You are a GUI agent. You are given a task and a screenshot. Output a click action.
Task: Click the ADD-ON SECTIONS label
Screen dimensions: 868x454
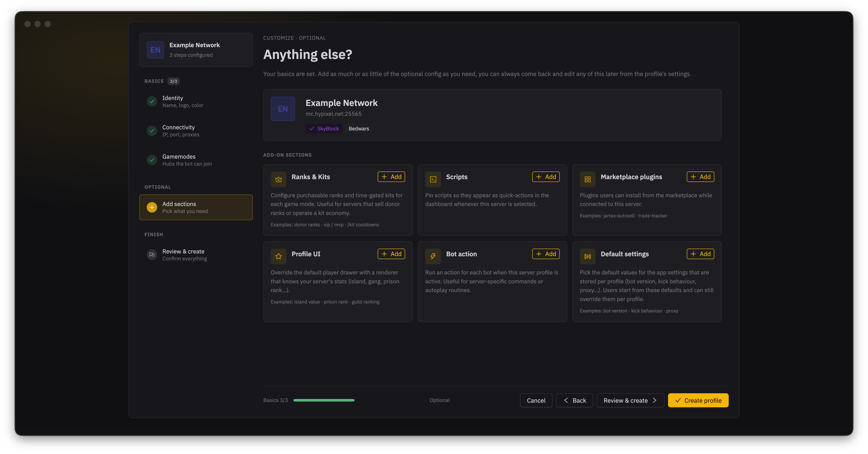click(288, 155)
